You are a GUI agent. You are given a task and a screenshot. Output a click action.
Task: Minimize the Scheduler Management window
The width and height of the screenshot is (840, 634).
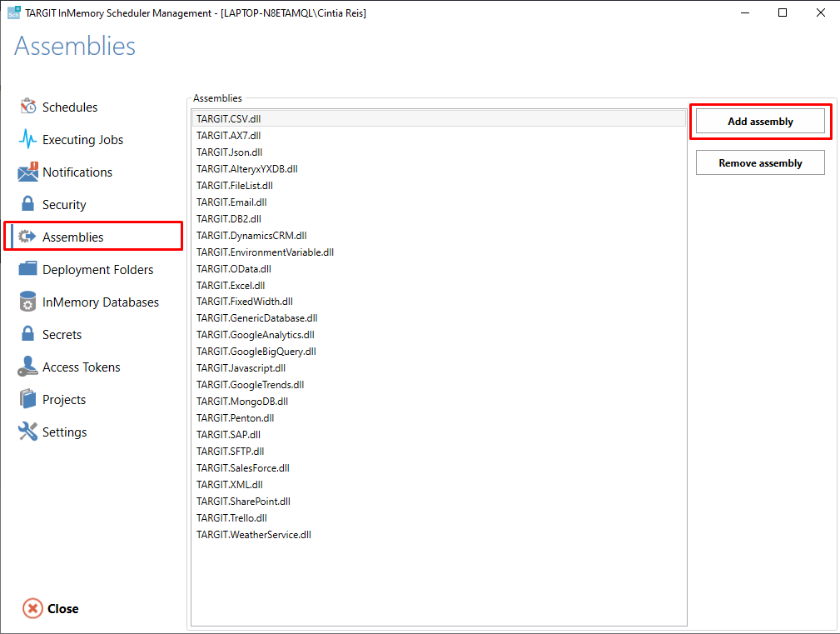click(744, 12)
